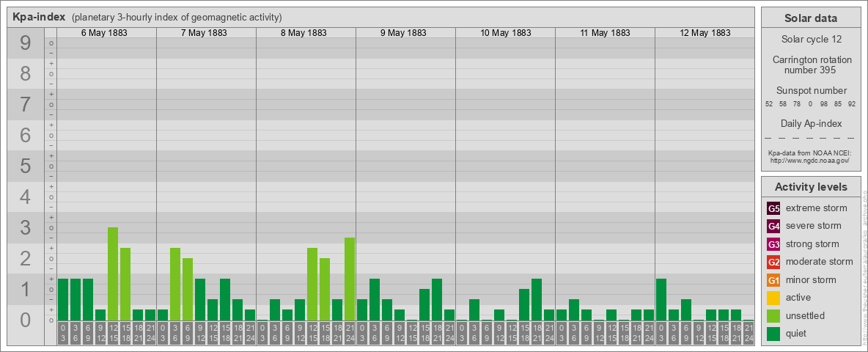The height and width of the screenshot is (352, 868).
Task: Click the 'quiet' legend label
Action: coord(797,333)
